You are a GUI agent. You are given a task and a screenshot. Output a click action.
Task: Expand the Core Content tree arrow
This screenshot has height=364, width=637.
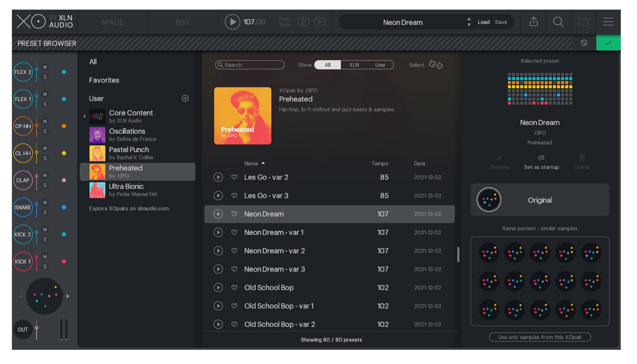click(85, 116)
